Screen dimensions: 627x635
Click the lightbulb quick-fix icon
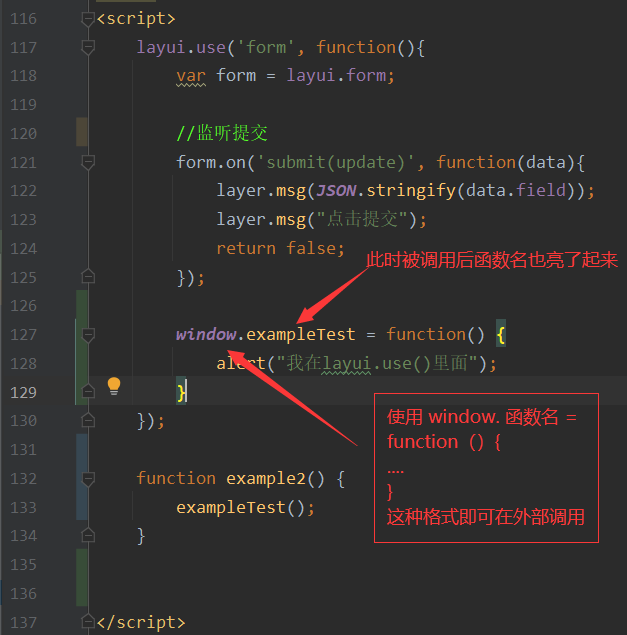(x=114, y=386)
